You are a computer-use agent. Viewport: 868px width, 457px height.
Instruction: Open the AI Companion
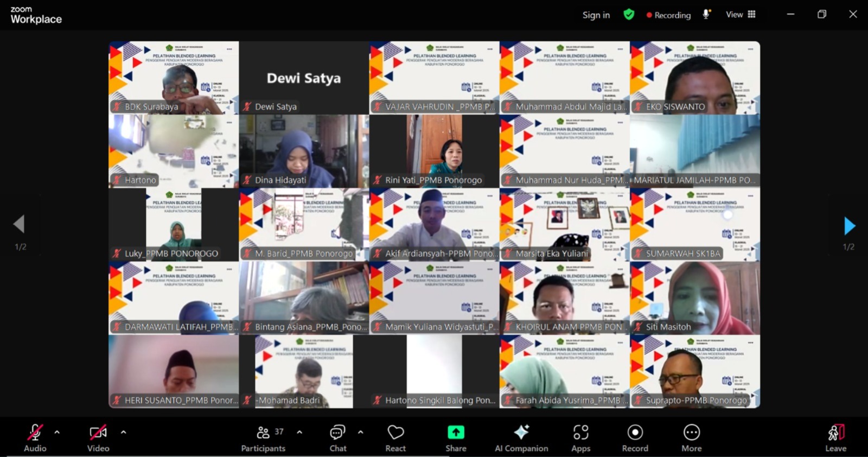tap(521, 439)
